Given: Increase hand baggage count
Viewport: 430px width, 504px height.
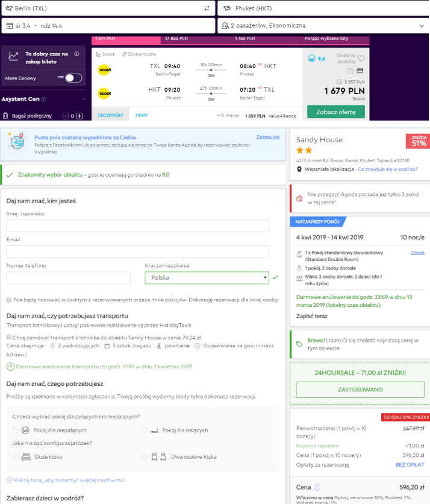Looking at the screenshot, I should [x=79, y=116].
